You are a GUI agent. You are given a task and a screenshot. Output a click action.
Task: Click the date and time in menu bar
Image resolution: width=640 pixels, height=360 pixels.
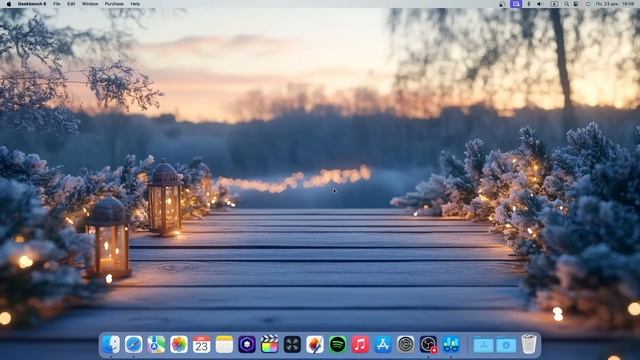pos(615,4)
